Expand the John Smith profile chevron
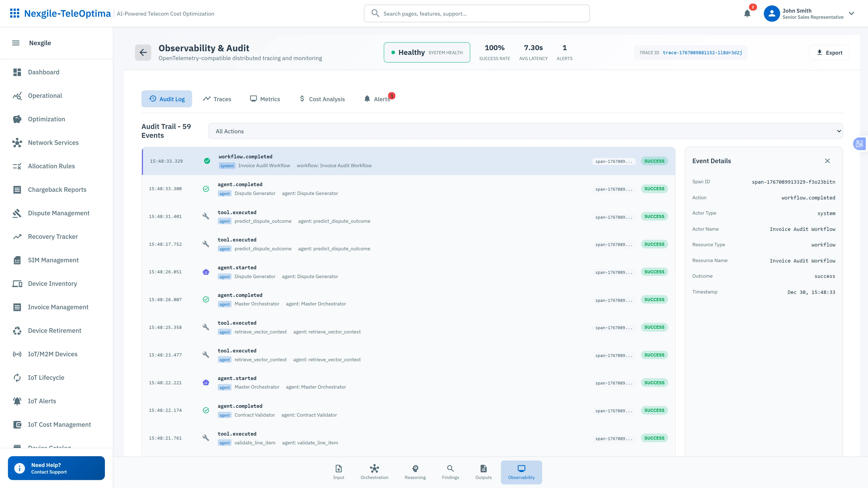Image resolution: width=868 pixels, height=488 pixels. point(851,14)
